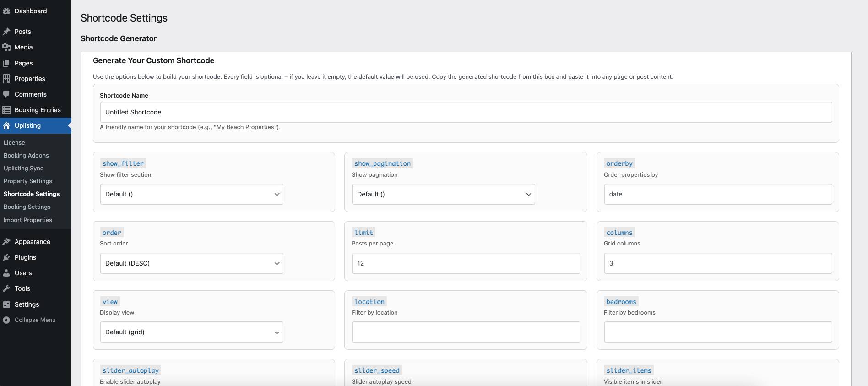Click the view code label

pos(110,302)
